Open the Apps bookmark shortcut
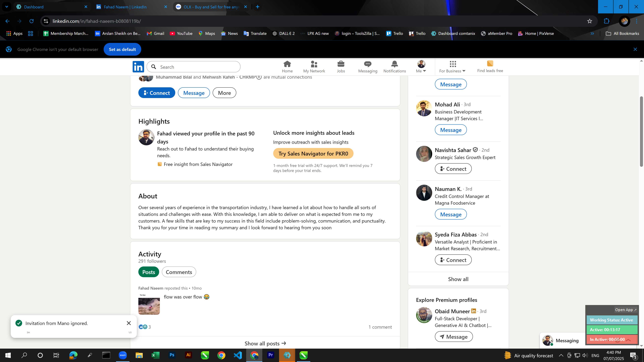 (14, 34)
